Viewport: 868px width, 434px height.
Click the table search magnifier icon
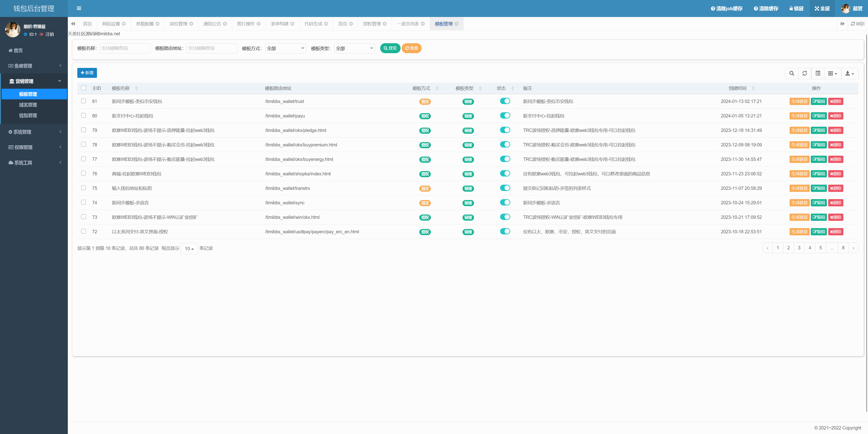click(x=792, y=73)
